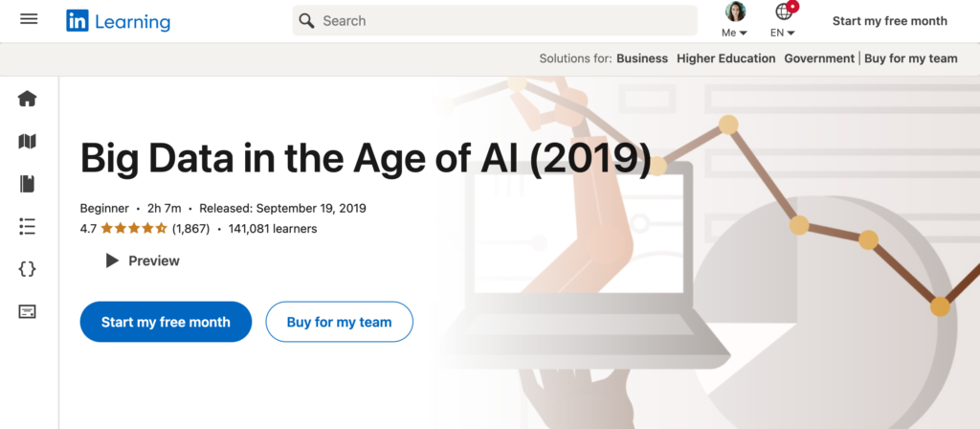Screen dimensions: 980x429
Task: Open the curly braces code icon
Action: click(28, 269)
